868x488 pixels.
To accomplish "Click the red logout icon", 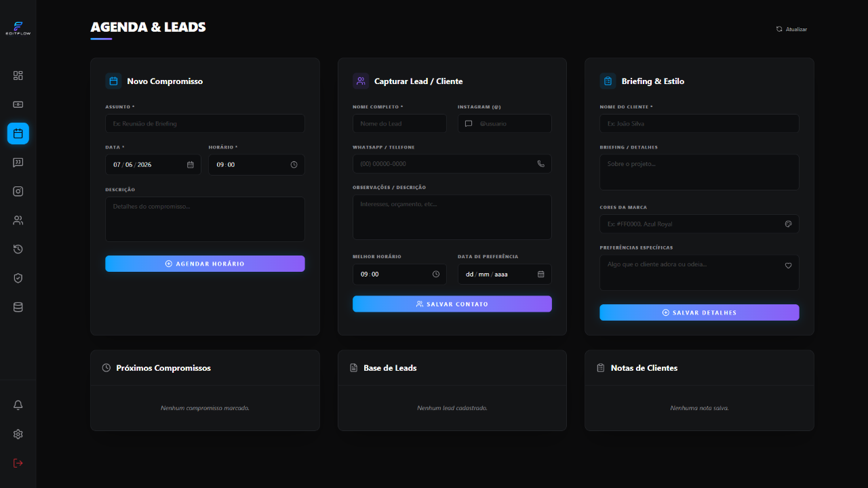I will pos(18,463).
